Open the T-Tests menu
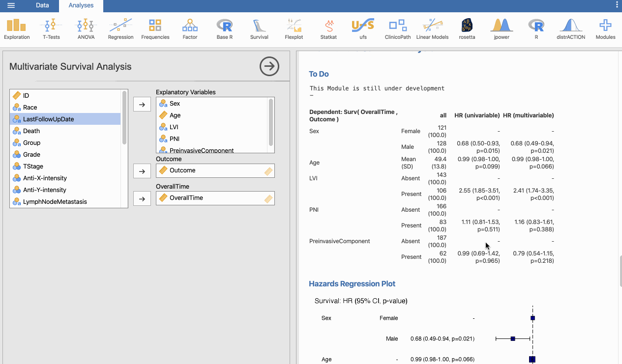 pos(51,29)
